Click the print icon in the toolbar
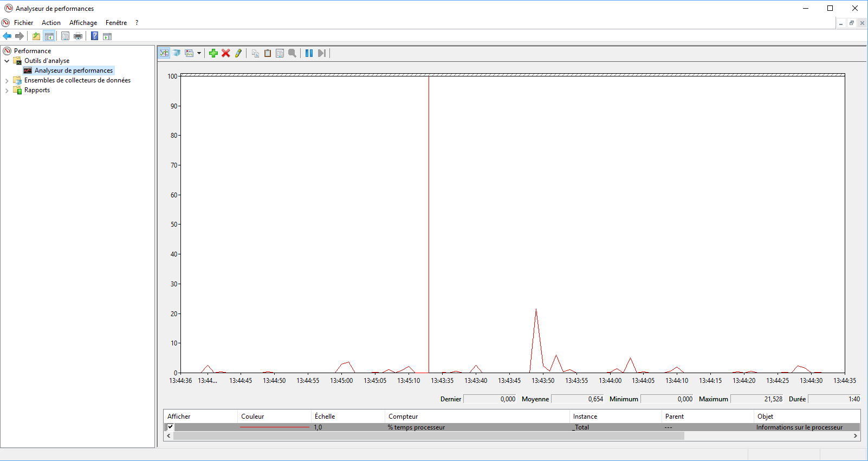868x461 pixels. 78,36
